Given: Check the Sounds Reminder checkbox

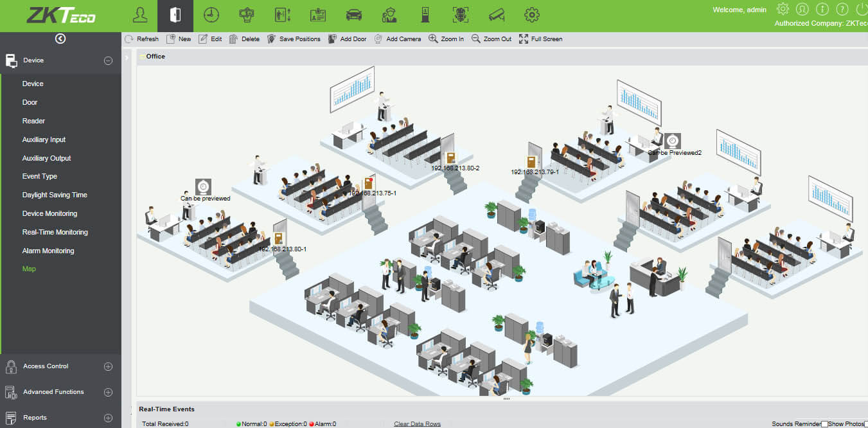Looking at the screenshot, I should tap(824, 424).
